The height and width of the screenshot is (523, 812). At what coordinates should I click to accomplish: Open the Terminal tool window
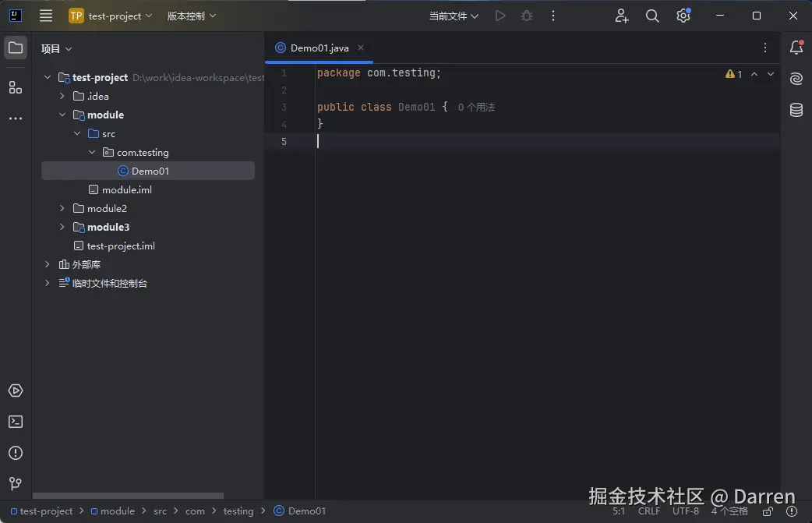(16, 422)
